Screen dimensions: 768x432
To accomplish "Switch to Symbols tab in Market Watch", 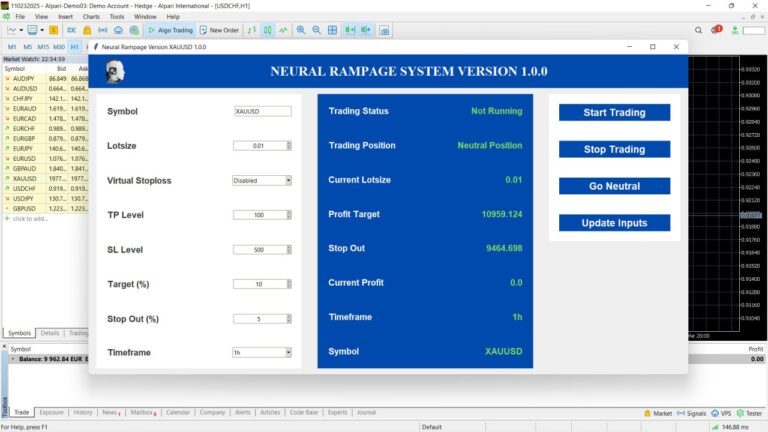I will click(20, 333).
